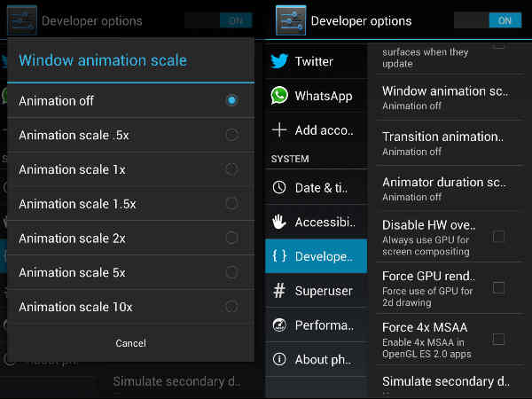Tap the hash icon for Superuser

[280, 291]
